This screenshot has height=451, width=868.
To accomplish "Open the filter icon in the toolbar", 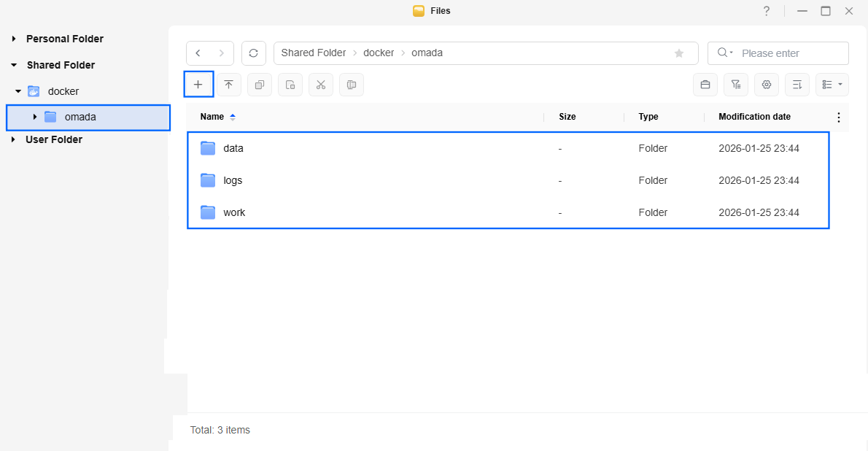I will pyautogui.click(x=735, y=85).
